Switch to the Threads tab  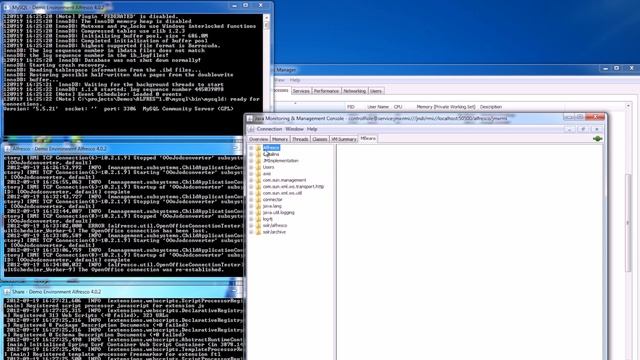[300, 139]
